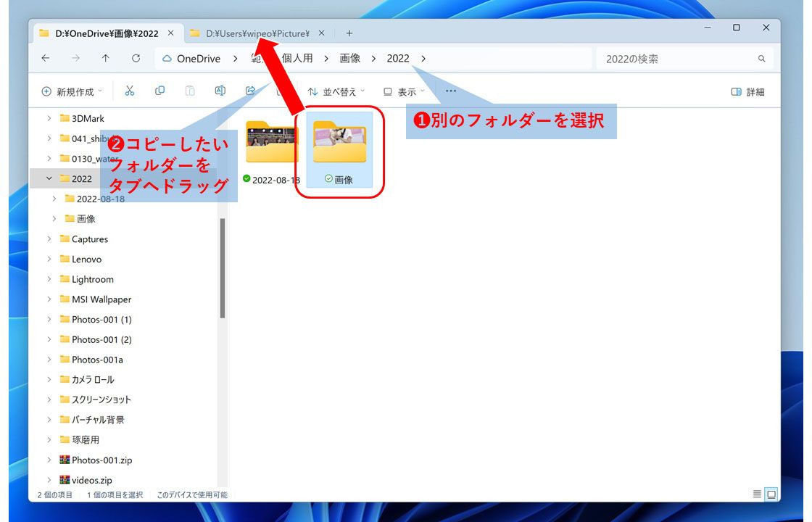Click 個人用 in the breadcrumb
The image size is (812, 522).
pos(297,58)
